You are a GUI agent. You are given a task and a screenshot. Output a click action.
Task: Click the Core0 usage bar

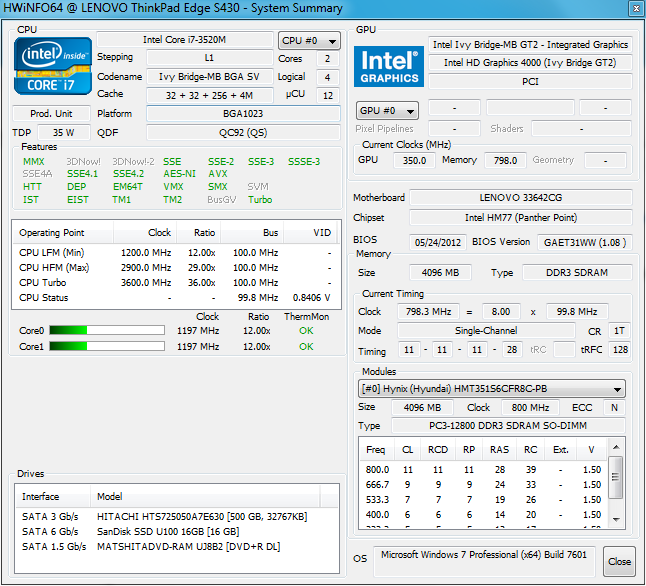[106, 330]
